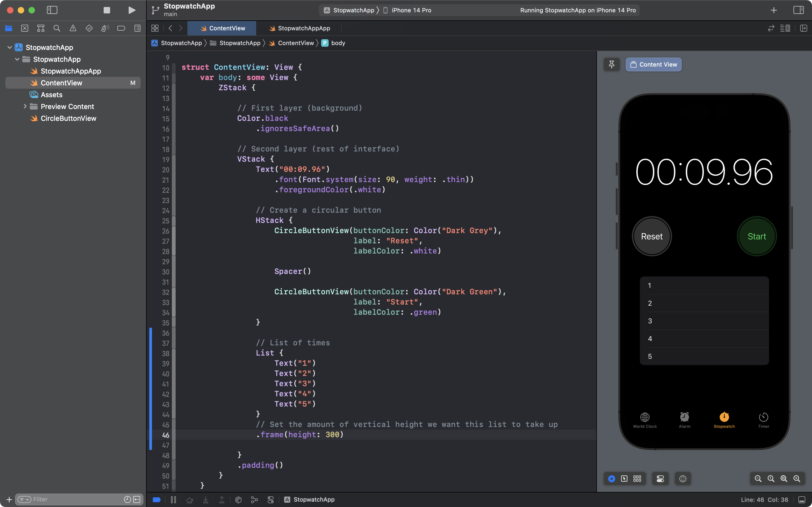
Task: Collapse the StopwatchApp group folder
Action: [x=17, y=59]
